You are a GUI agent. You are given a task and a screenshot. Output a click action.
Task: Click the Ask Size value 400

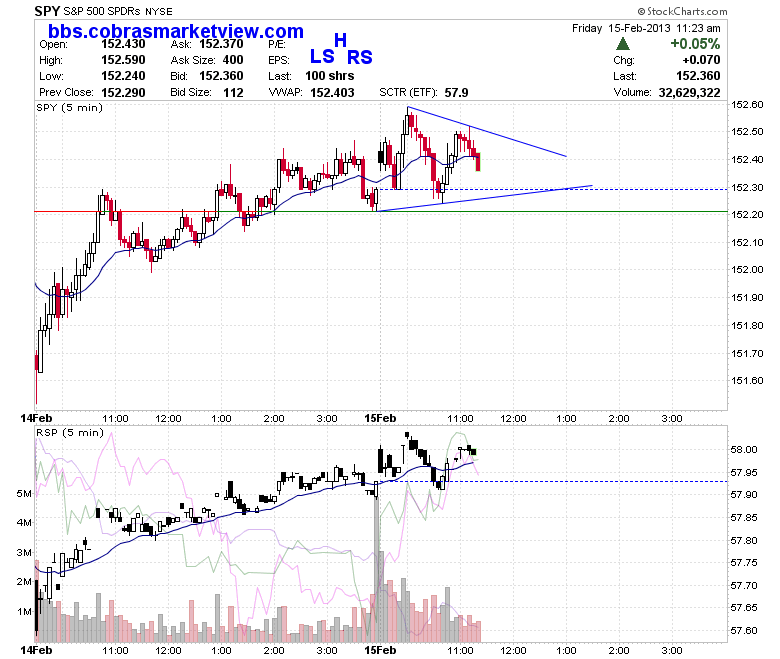click(x=233, y=60)
